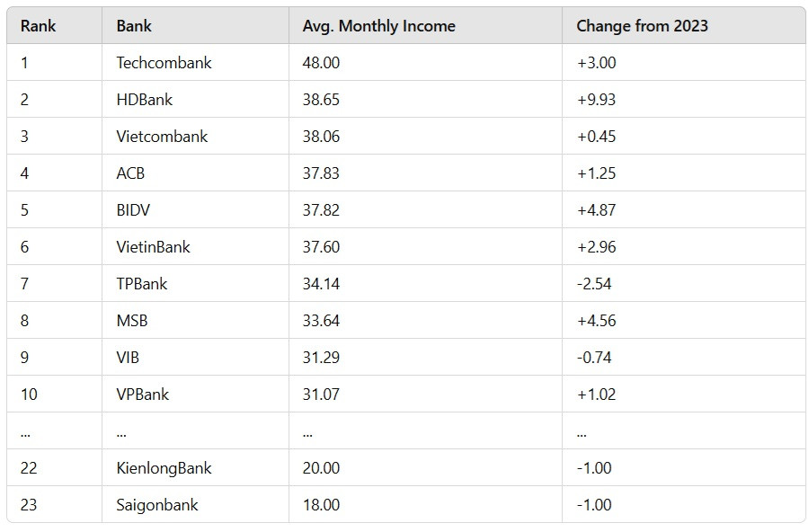Click Saigonbank's 18.00 income value
Viewport: 808px width, 532px height.
click(321, 505)
